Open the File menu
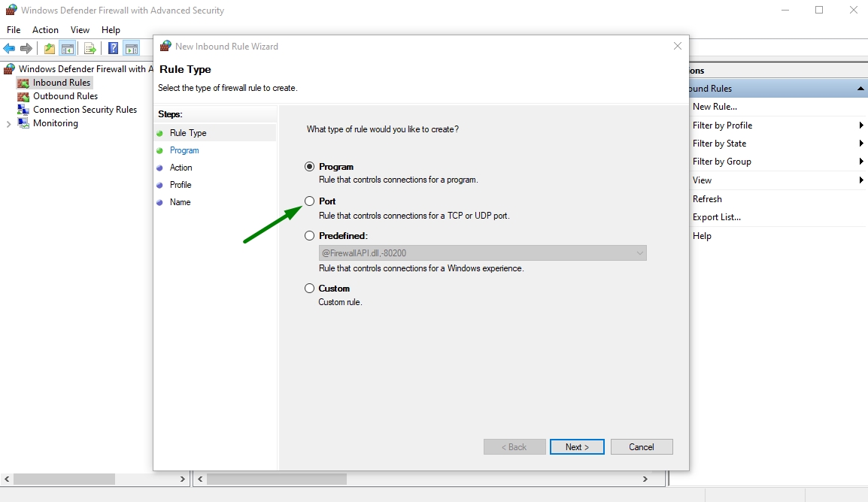Screen dimensions: 868x502 point(14,30)
